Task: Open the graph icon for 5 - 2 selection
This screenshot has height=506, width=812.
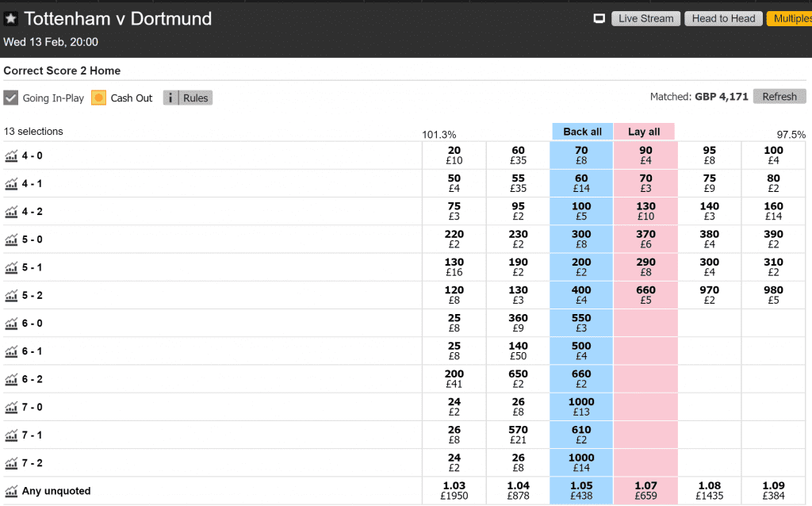Action: (11, 296)
